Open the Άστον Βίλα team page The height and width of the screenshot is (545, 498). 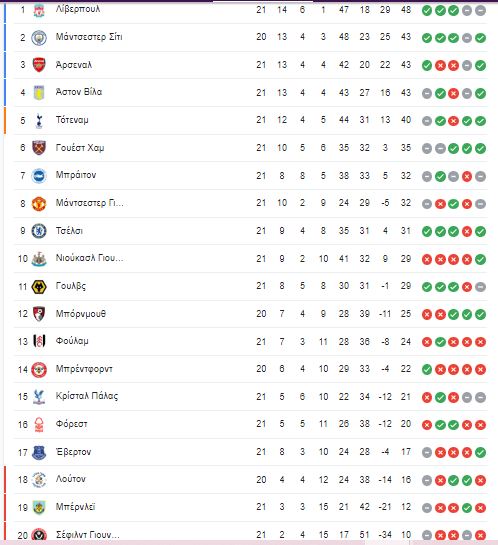point(79,92)
